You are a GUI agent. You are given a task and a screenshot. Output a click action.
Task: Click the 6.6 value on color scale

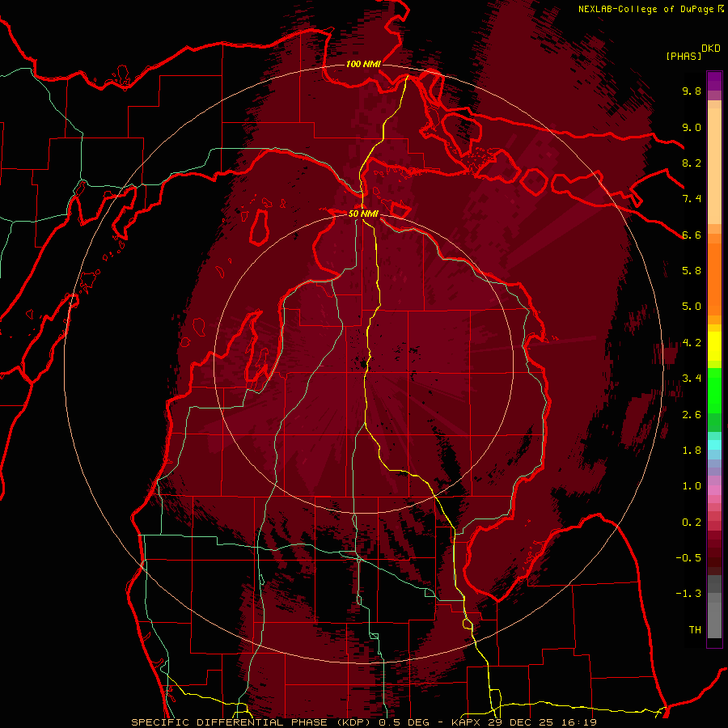(x=692, y=235)
